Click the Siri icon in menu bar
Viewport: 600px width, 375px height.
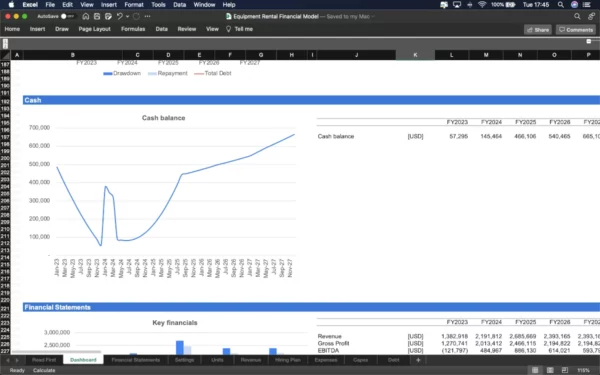574,5
